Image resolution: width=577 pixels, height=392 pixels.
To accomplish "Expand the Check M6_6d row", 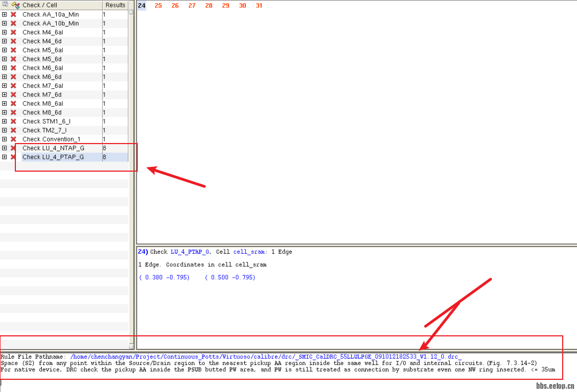I will (4, 77).
